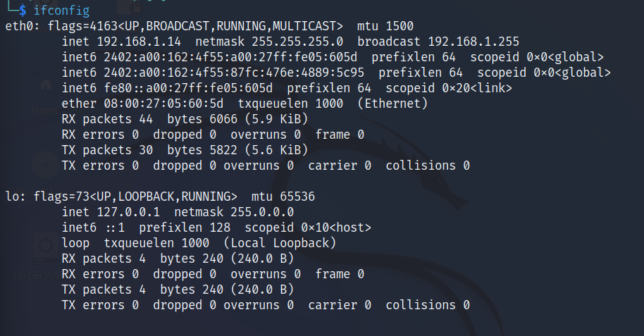Click the scopeid 0x10<host> text

(308, 228)
